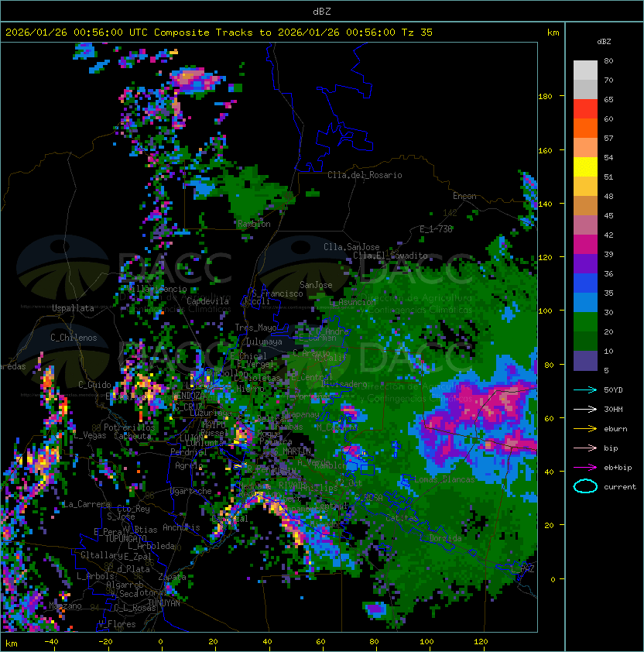This screenshot has width=644, height=652.
Task: Click the '80' value on the color scale
Action: (x=608, y=60)
